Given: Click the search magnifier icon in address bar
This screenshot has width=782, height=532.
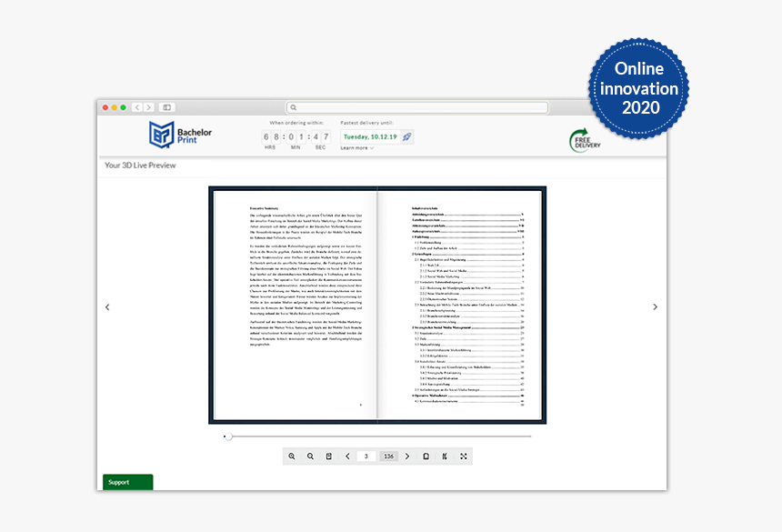Looking at the screenshot, I should [294, 107].
